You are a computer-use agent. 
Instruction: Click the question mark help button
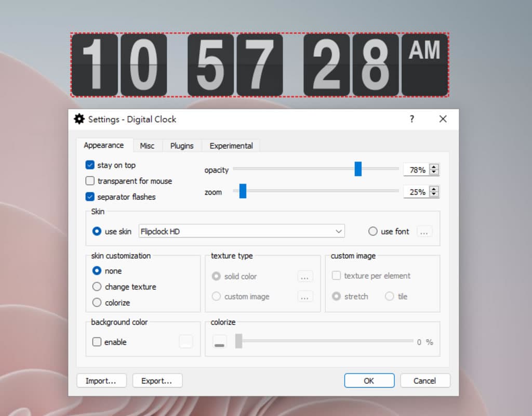pyautogui.click(x=412, y=119)
